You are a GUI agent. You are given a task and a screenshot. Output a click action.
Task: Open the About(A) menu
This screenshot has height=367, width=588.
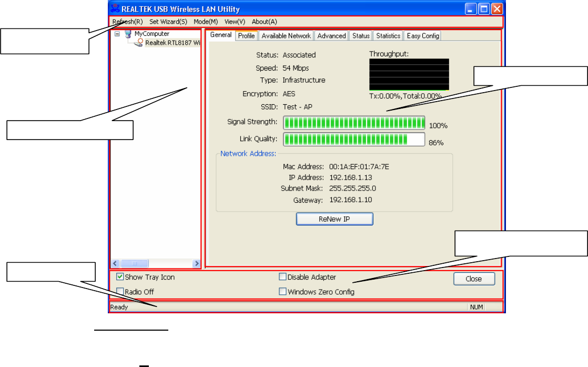tap(265, 22)
